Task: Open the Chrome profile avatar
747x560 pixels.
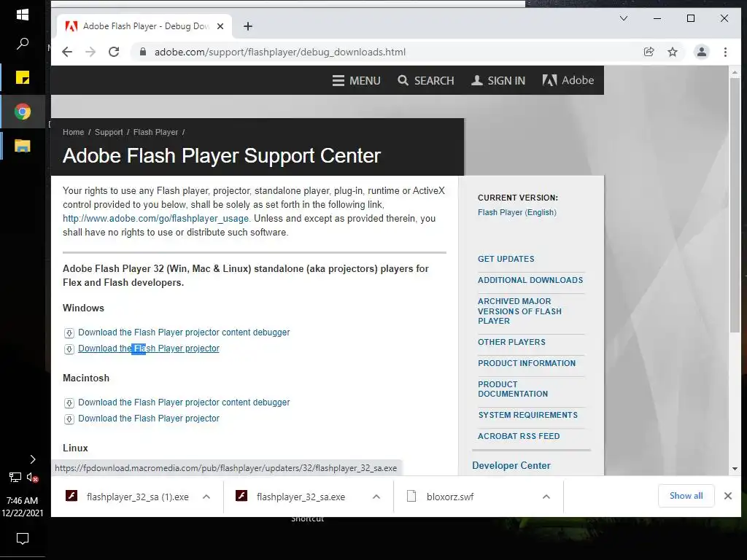Action: 701,52
